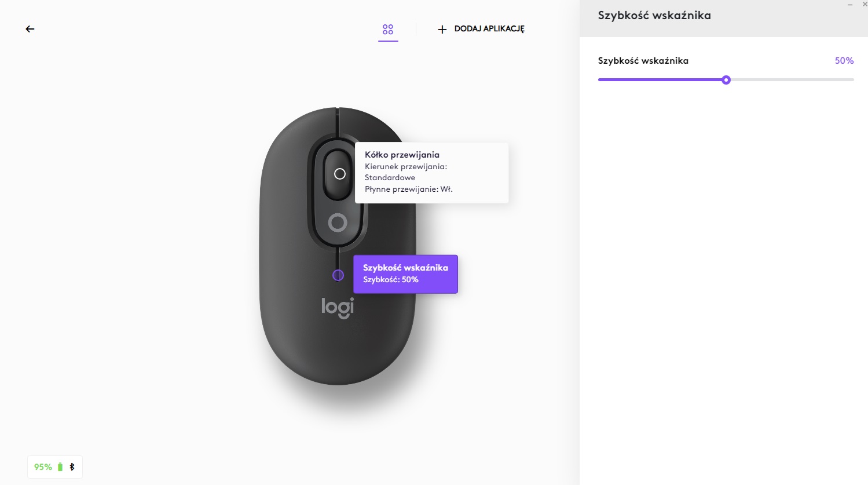Screen dimensions: 868x485
Task: Click the 95% battery level text
Action: (43, 467)
